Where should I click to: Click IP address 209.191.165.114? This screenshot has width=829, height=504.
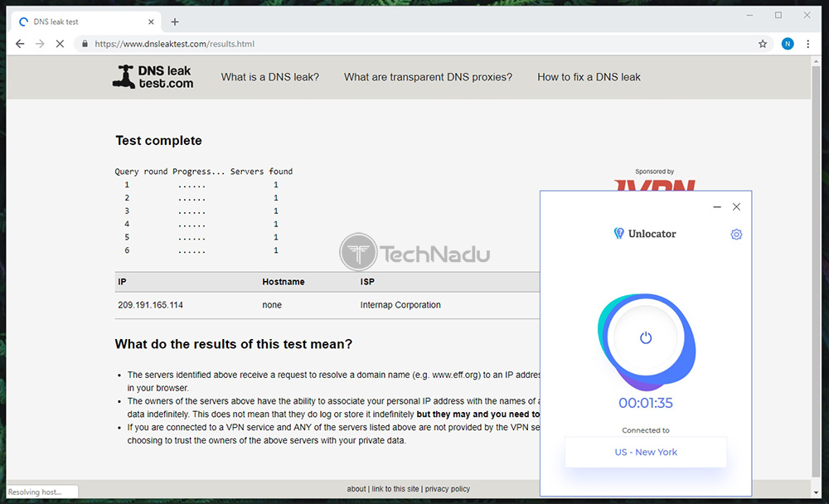(150, 305)
